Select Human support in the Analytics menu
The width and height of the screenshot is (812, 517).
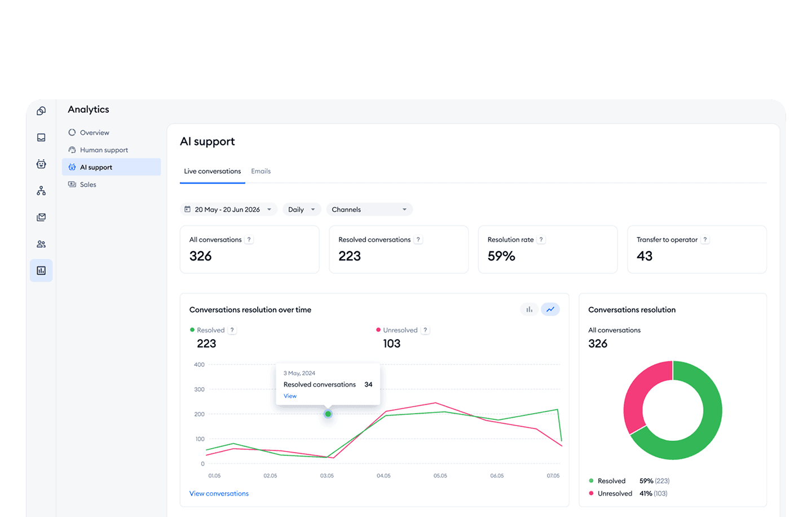point(103,150)
